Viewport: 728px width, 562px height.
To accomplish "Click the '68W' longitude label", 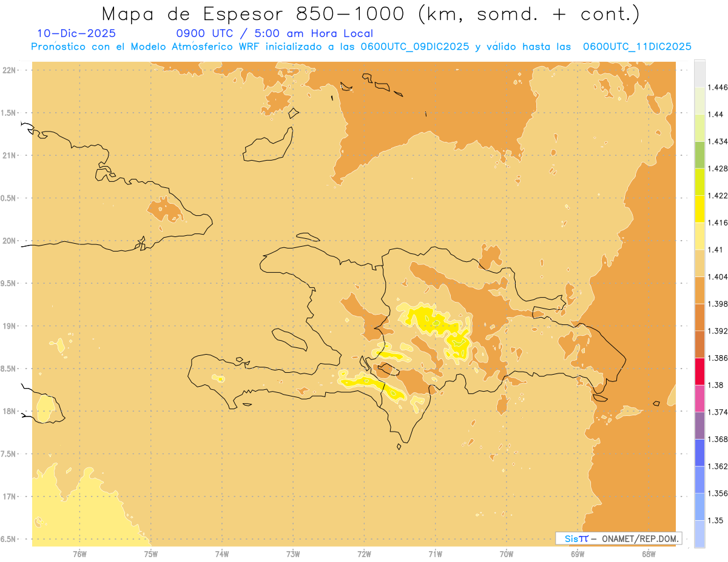I will [x=649, y=554].
